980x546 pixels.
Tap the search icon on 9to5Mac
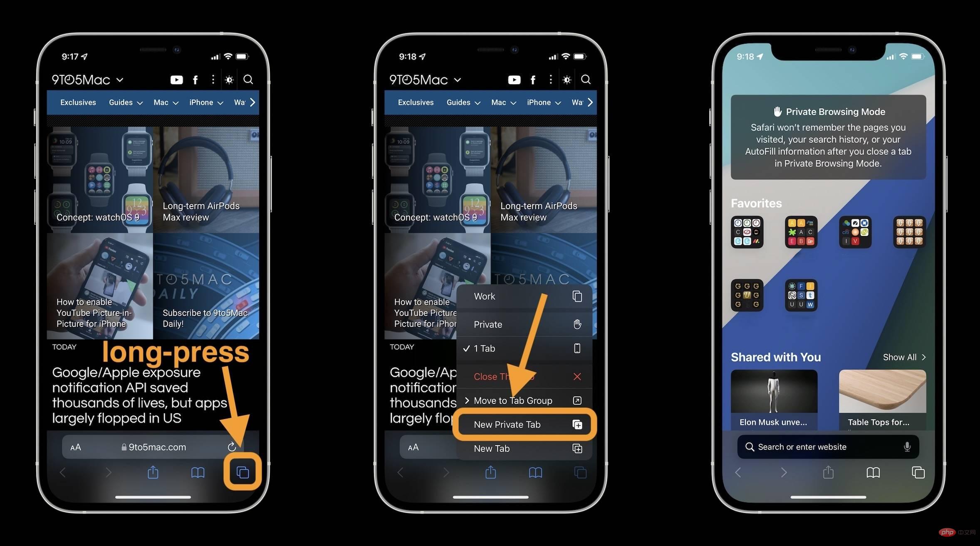click(247, 79)
